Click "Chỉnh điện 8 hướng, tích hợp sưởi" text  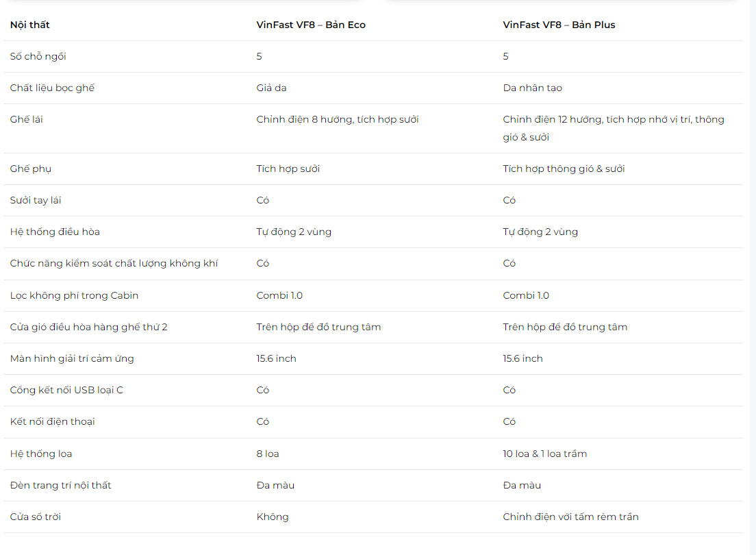click(x=338, y=119)
